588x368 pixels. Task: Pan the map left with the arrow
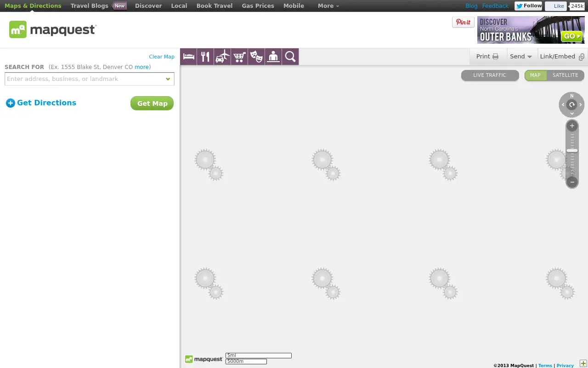(563, 105)
